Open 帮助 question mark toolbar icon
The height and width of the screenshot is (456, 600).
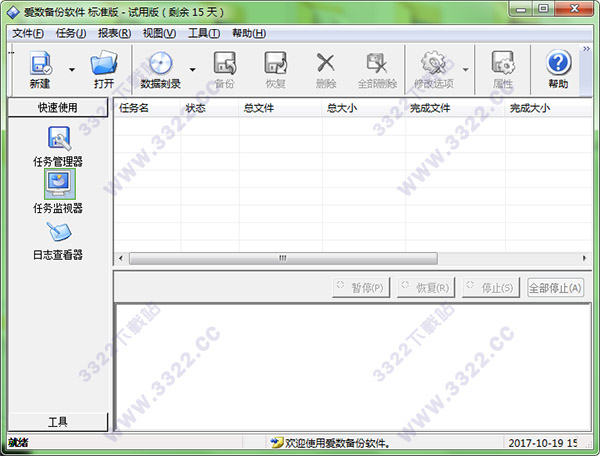[558, 63]
